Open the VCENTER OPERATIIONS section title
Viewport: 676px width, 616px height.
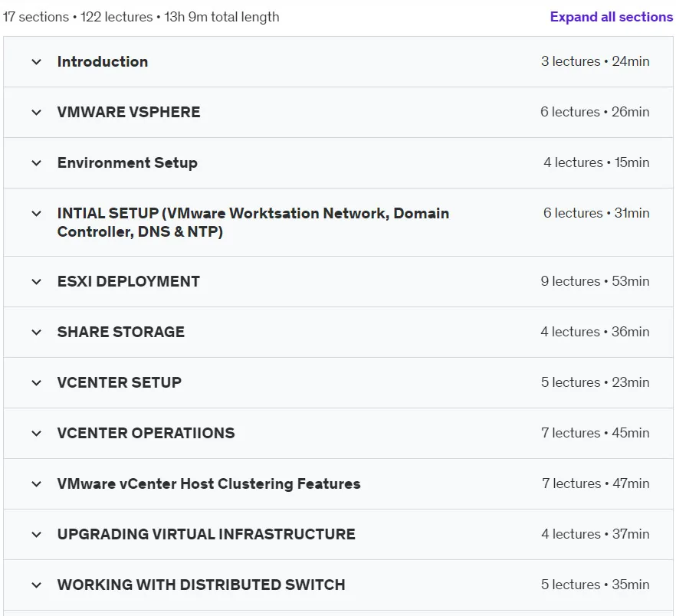[x=146, y=433]
